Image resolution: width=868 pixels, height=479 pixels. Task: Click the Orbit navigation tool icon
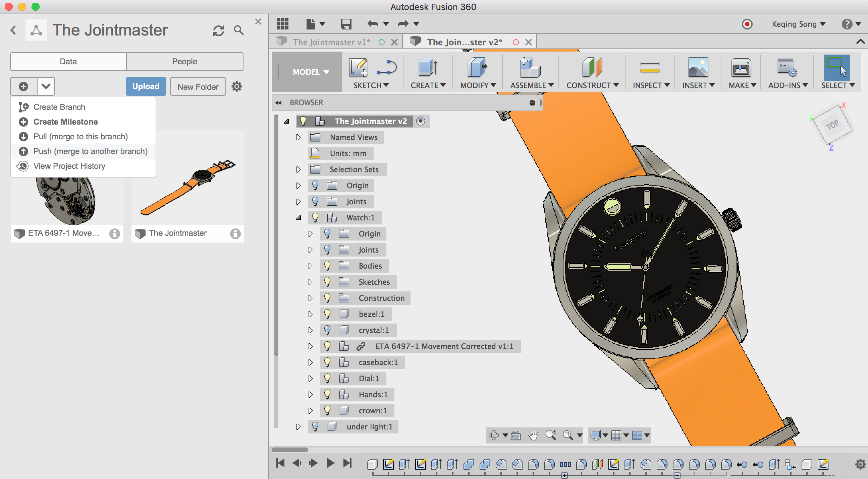pyautogui.click(x=494, y=435)
